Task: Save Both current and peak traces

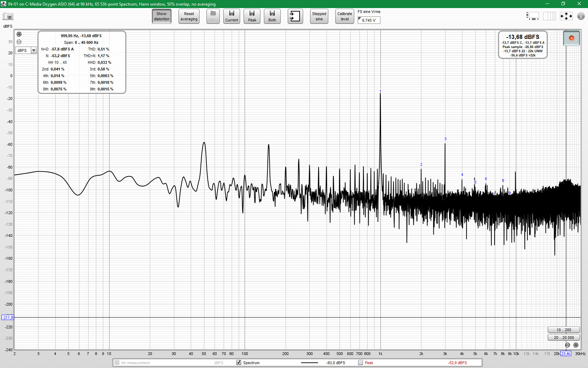Action: [272, 16]
